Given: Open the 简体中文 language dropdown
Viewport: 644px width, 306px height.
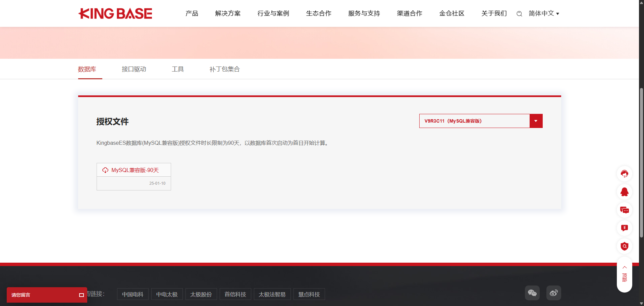Looking at the screenshot, I should point(544,13).
